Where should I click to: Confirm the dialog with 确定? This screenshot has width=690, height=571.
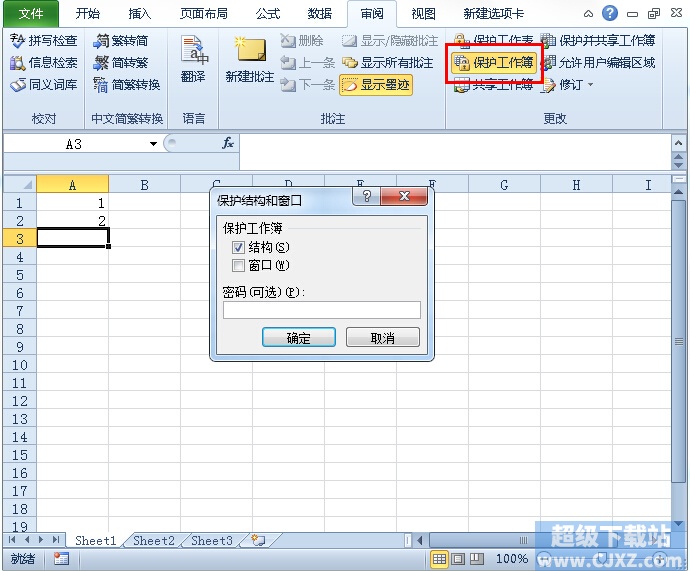tap(299, 337)
